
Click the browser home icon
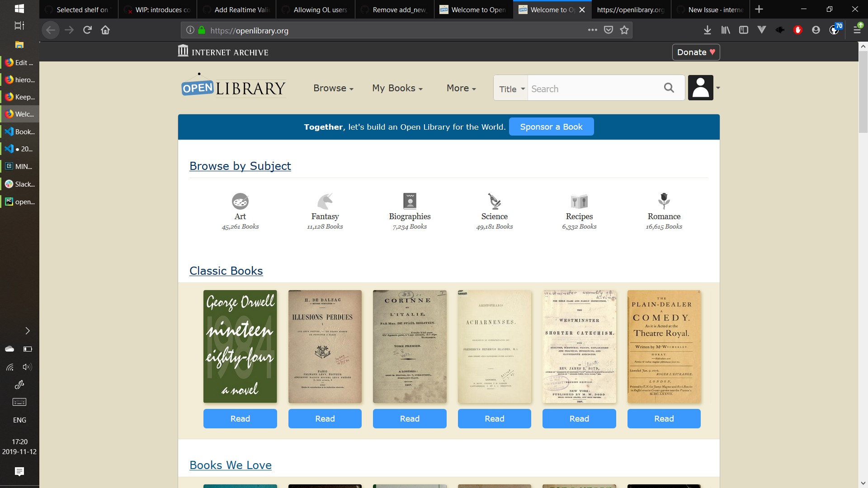105,30
